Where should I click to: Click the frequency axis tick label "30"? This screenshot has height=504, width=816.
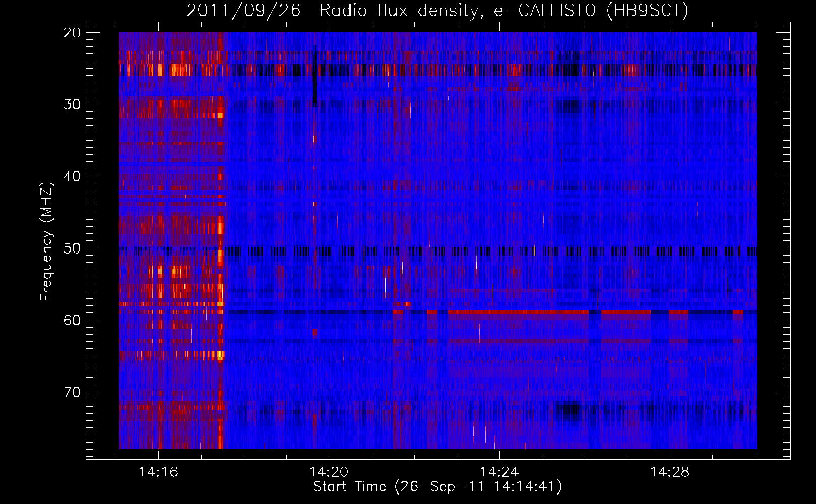tap(73, 104)
